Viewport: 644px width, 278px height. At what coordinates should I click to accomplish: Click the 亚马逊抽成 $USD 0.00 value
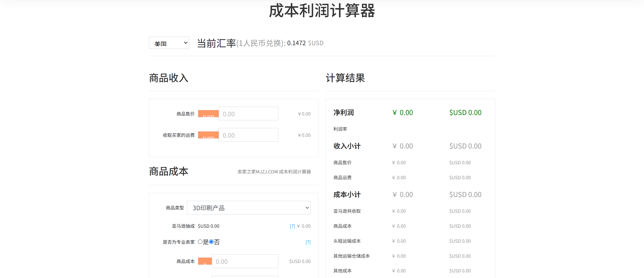(209, 226)
